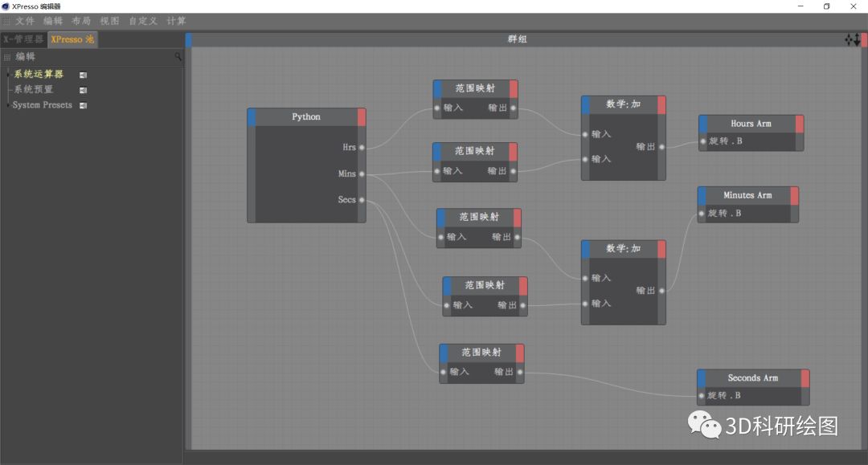Click 输入 port of 范围映射 node wired to Hrs
The width and height of the screenshot is (868, 465).
point(437,108)
